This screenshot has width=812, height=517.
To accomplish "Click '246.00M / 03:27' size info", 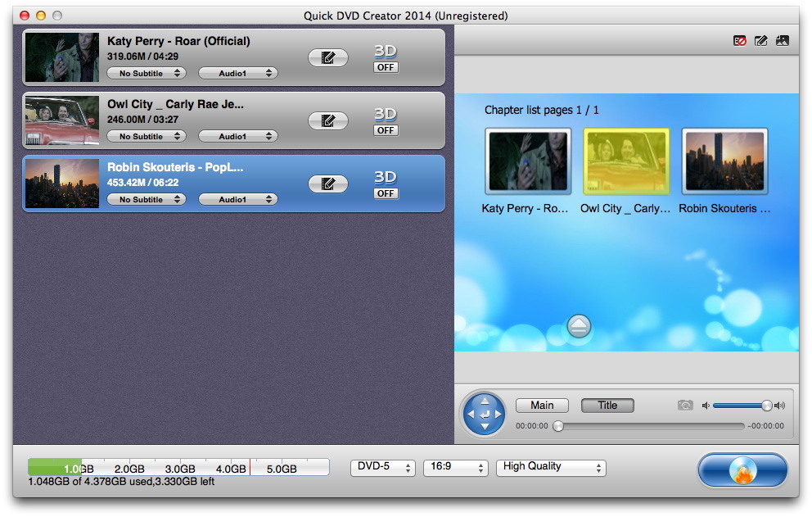I will point(143,120).
